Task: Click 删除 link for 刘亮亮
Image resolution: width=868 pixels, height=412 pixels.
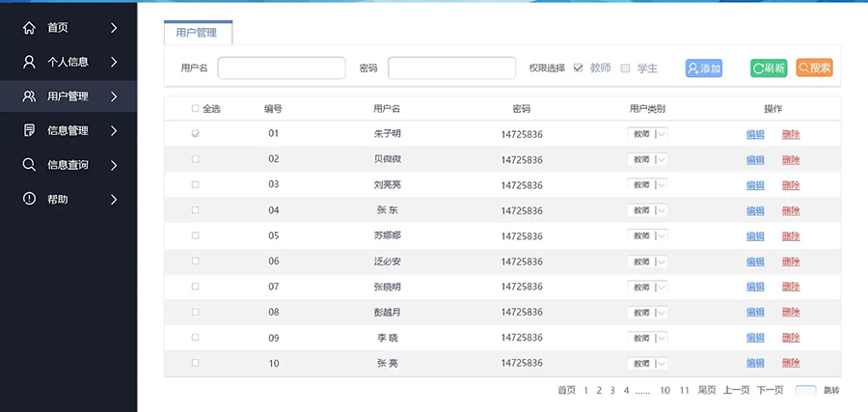Action: pos(791,184)
